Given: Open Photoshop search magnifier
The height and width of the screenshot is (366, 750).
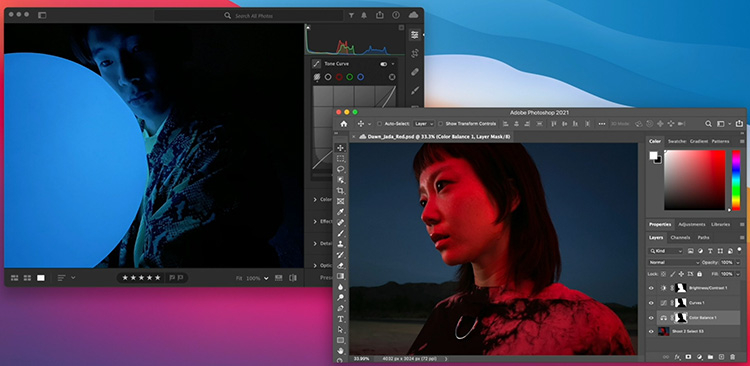Looking at the screenshot, I should (x=708, y=124).
